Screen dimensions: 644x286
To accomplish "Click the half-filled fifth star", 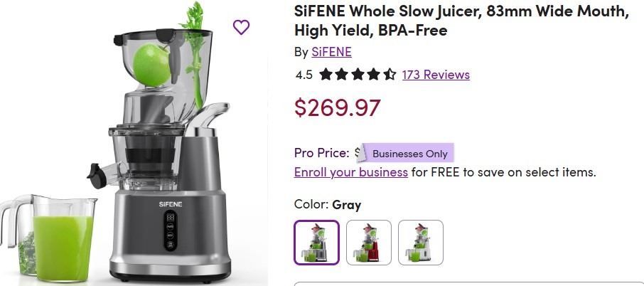I will click(390, 75).
